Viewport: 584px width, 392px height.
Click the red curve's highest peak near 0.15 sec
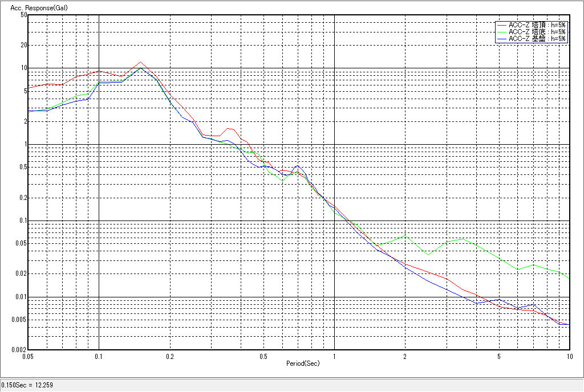[140, 62]
